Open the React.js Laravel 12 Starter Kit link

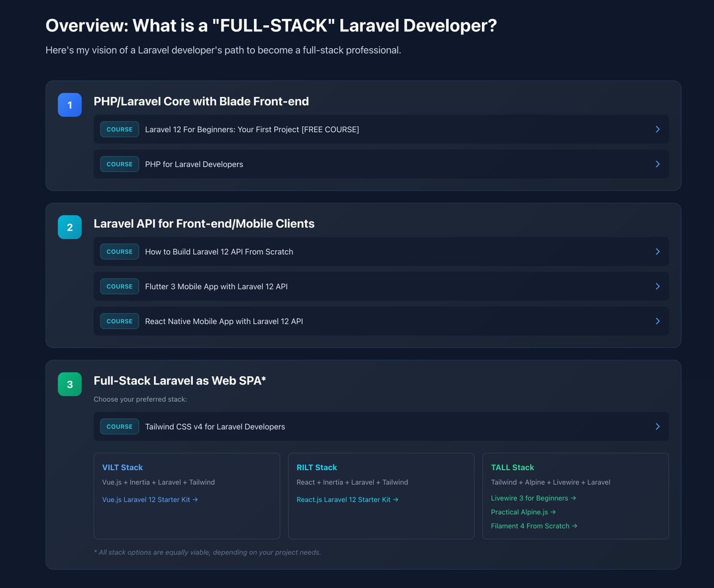347,499
